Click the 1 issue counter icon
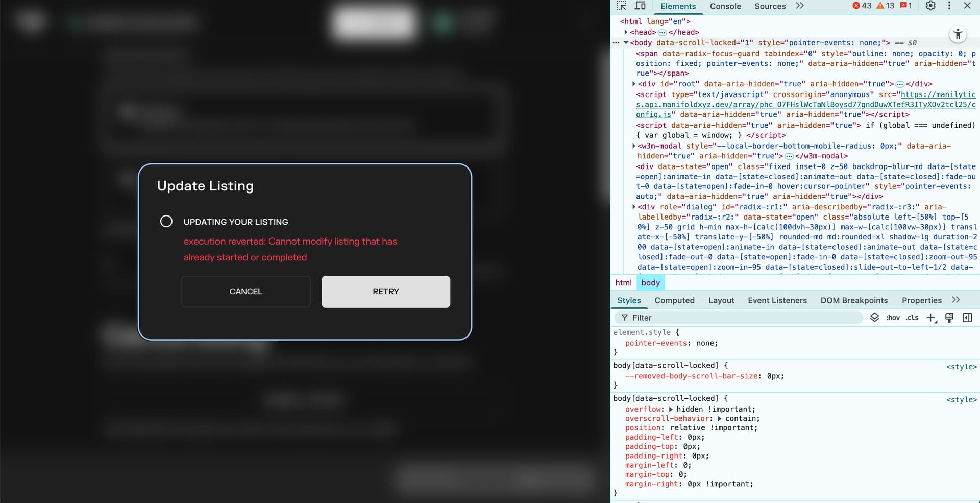Image resolution: width=980 pixels, height=503 pixels. coord(906,6)
